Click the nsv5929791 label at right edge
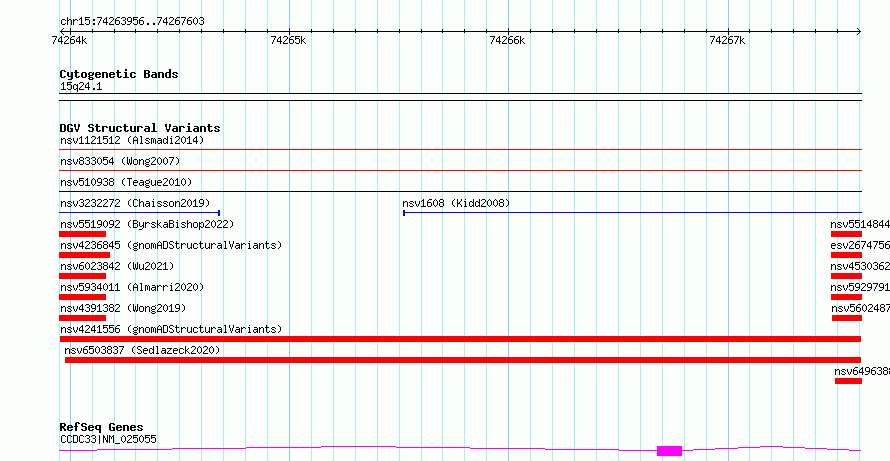The image size is (890, 461). pos(860,287)
